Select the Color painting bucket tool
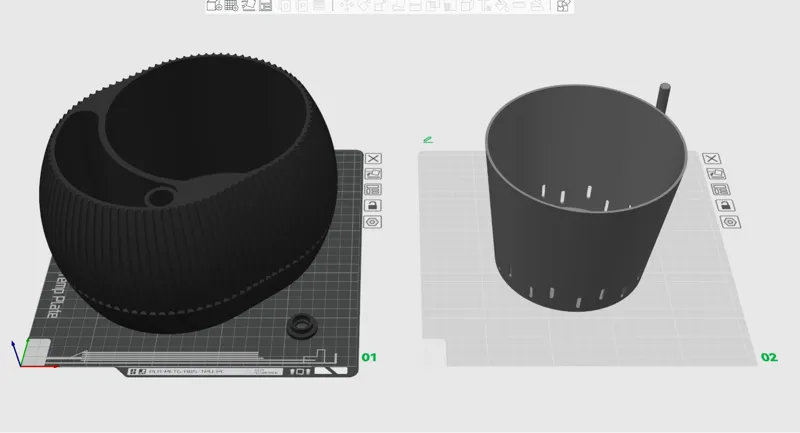Image resolution: width=800 pixels, height=433 pixels. pos(502,6)
